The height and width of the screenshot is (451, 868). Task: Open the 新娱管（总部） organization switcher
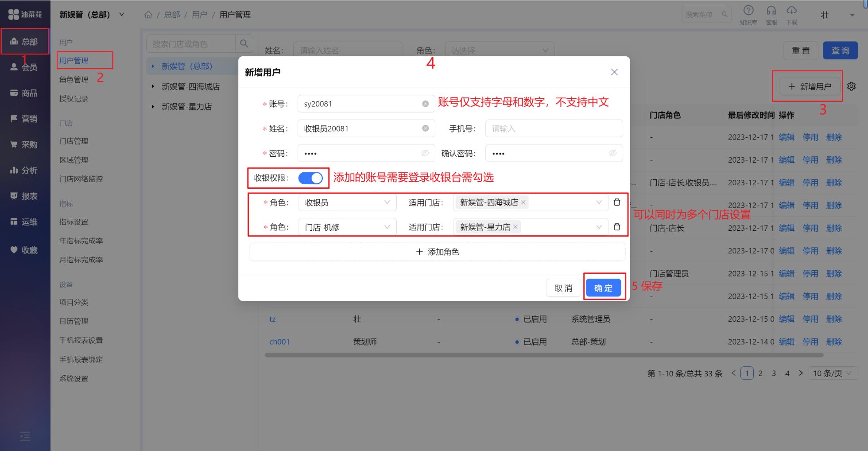tap(92, 15)
